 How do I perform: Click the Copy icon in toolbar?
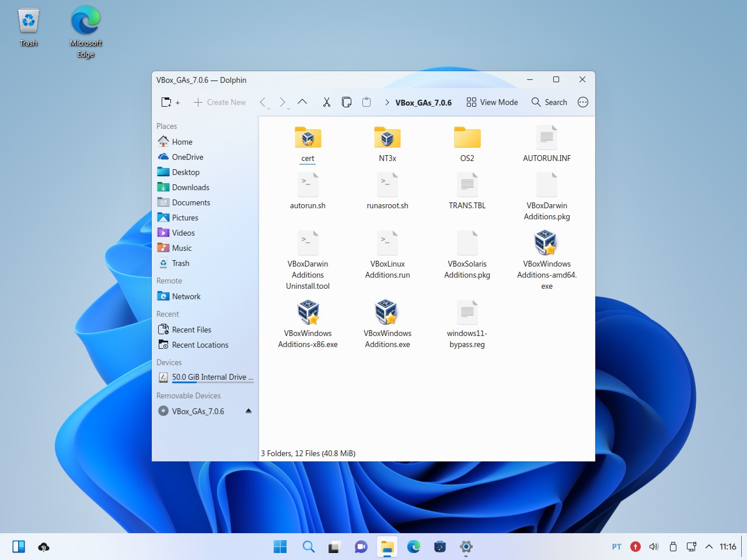pyautogui.click(x=347, y=102)
